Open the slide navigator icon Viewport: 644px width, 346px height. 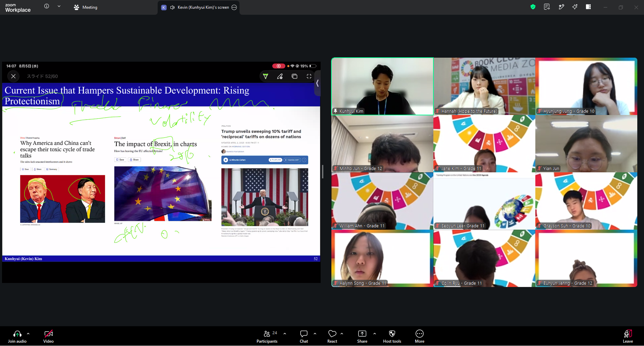(294, 76)
